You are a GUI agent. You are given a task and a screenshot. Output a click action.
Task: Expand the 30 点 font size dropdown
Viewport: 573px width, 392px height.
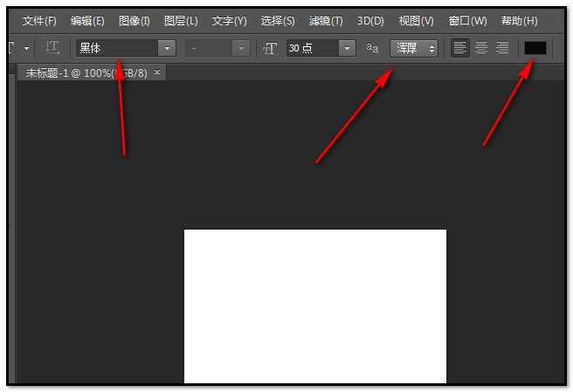[348, 48]
